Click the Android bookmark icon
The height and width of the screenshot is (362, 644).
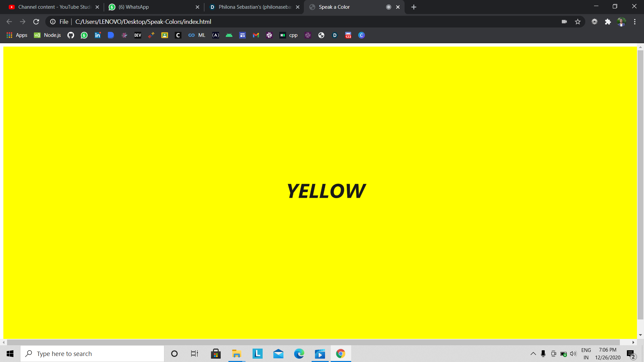coord(229,35)
